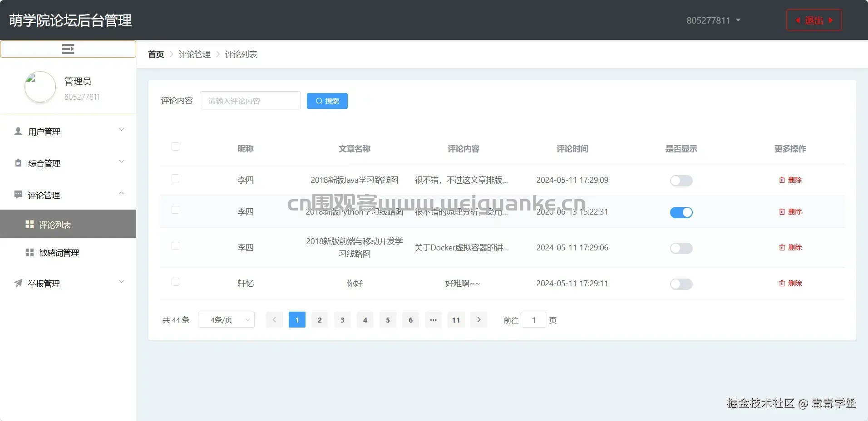Click trash icon in 2018新版Python row
The height and width of the screenshot is (421, 868).
coord(782,211)
